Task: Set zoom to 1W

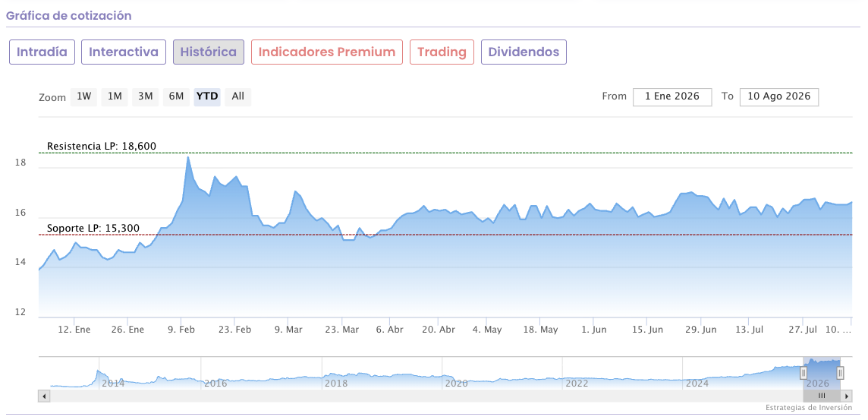Action: point(83,96)
